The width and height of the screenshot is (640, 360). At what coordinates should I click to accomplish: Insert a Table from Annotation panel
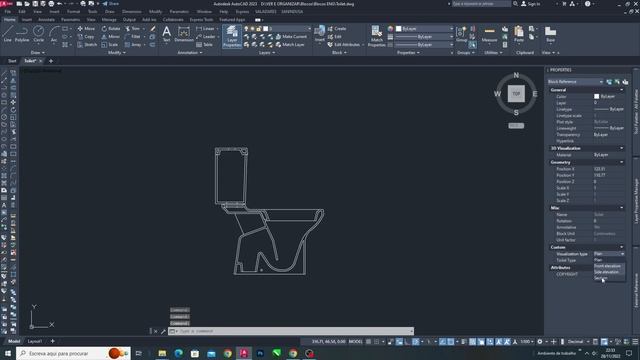tap(204, 45)
